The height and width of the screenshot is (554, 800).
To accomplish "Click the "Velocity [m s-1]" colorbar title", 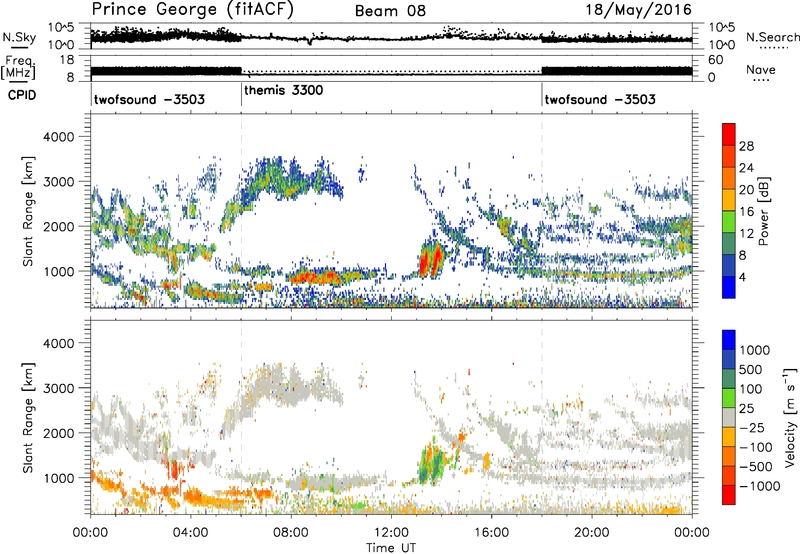I will pyautogui.click(x=790, y=417).
